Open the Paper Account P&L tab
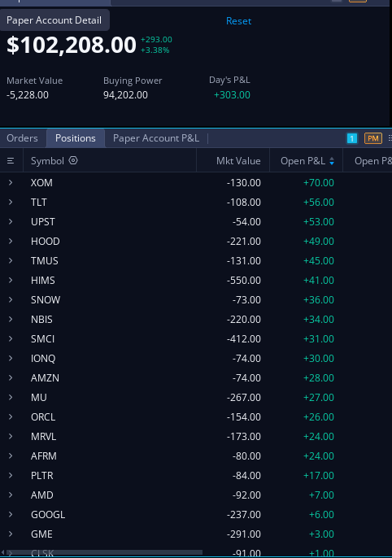The image size is (392, 558). [x=156, y=138]
